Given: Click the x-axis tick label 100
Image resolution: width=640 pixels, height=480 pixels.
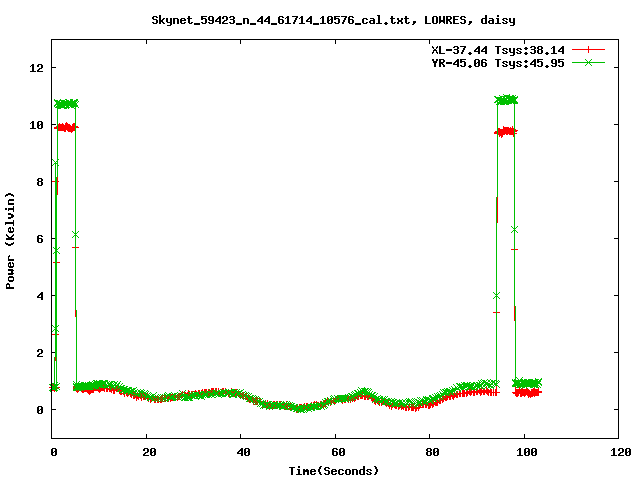Looking at the screenshot, I should pos(527,452).
